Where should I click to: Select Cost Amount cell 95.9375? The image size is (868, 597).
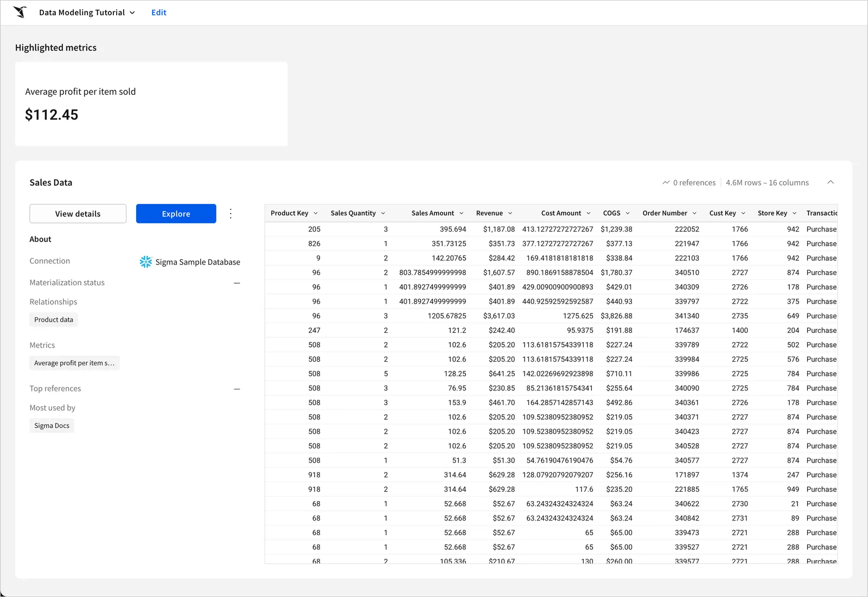[x=558, y=330]
